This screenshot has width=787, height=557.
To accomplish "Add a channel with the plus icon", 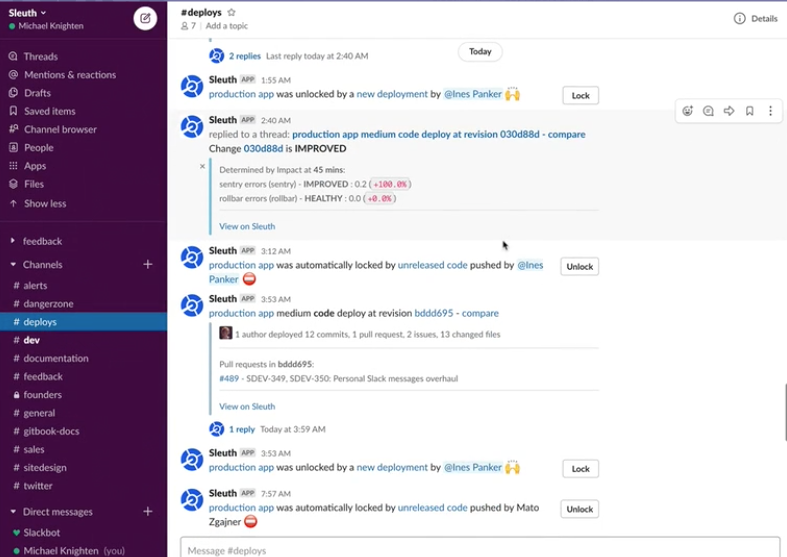I will click(x=148, y=264).
